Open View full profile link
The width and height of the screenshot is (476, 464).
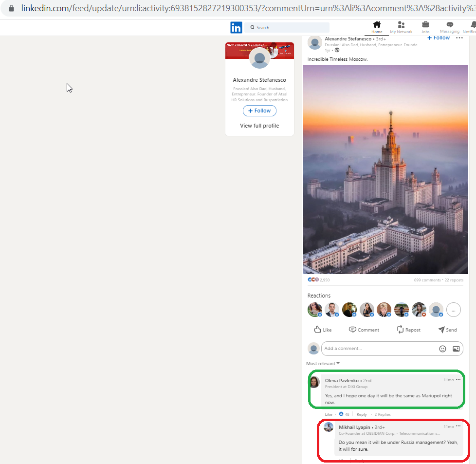click(x=259, y=126)
